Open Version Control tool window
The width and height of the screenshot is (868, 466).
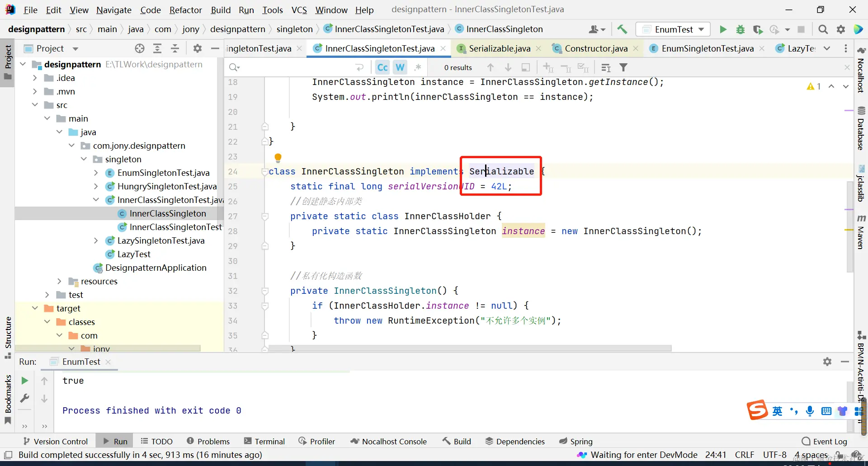(56, 441)
